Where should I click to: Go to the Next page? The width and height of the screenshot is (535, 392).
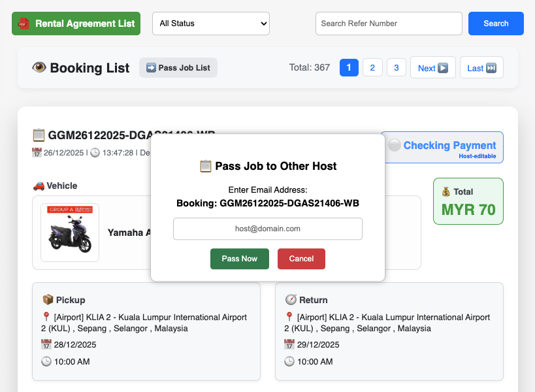coord(432,68)
